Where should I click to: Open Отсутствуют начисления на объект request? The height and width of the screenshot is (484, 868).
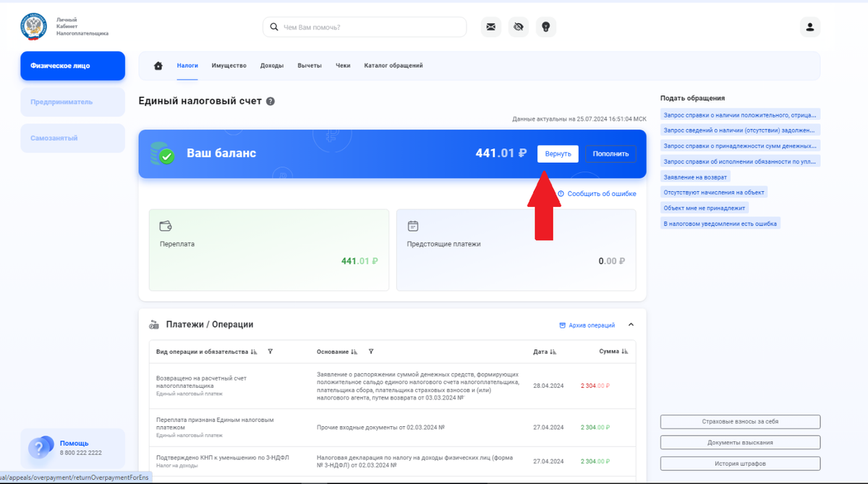tap(713, 192)
